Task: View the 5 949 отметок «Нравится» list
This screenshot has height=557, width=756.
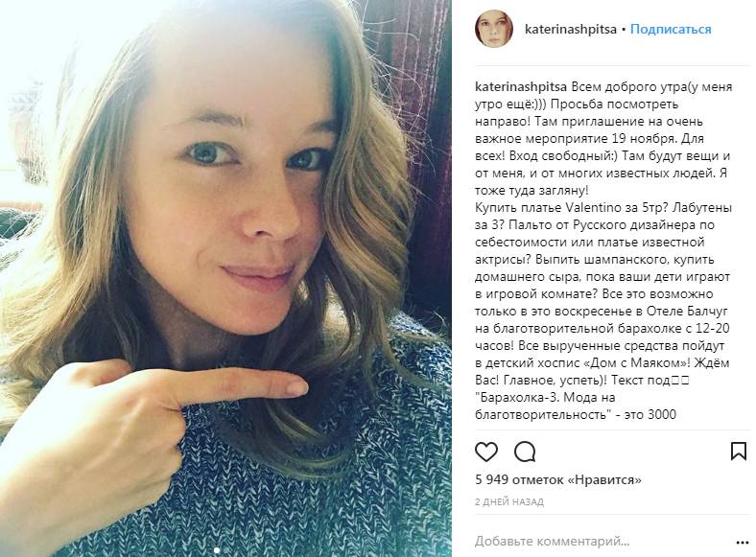Action: [557, 480]
